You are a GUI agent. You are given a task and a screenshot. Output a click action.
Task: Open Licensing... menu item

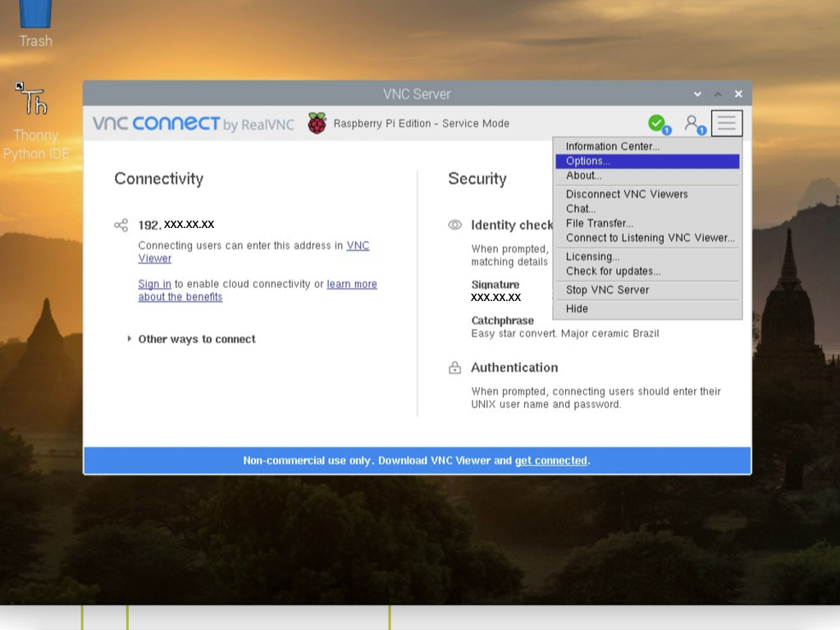tap(647, 257)
